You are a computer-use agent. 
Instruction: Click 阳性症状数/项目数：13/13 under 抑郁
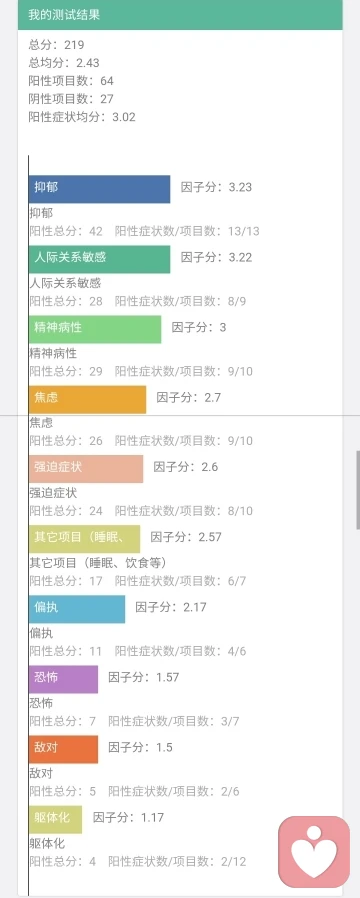187,231
